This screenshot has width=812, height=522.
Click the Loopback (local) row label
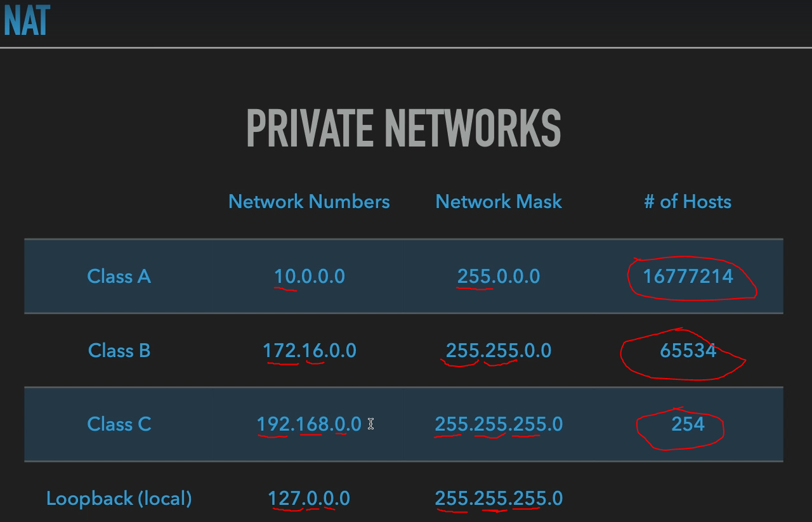119,499
